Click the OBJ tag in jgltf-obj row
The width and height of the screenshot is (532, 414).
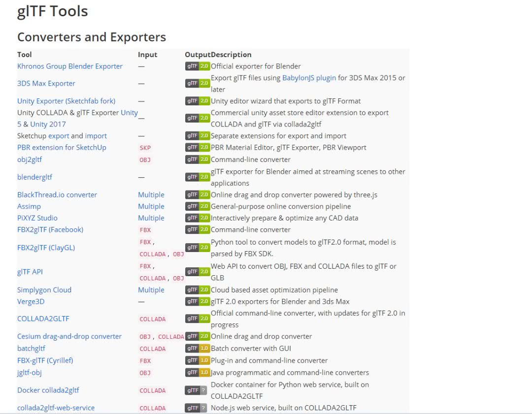click(145, 373)
